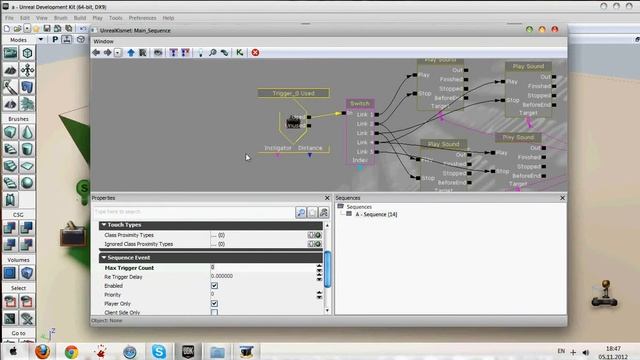
Task: Open the File menu
Action: [9, 18]
